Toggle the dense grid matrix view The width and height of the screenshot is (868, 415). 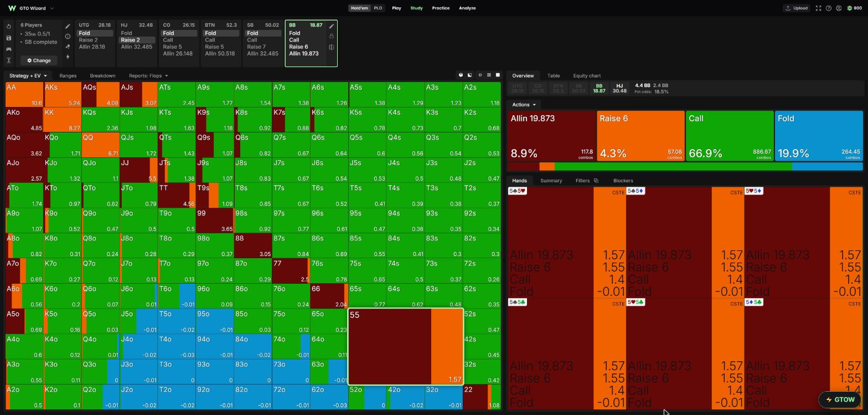489,75
